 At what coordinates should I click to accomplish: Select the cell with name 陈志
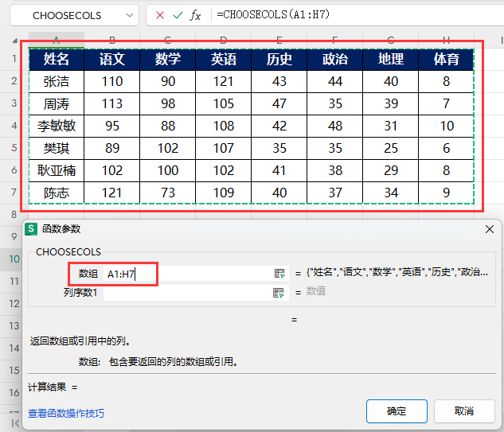point(57,193)
